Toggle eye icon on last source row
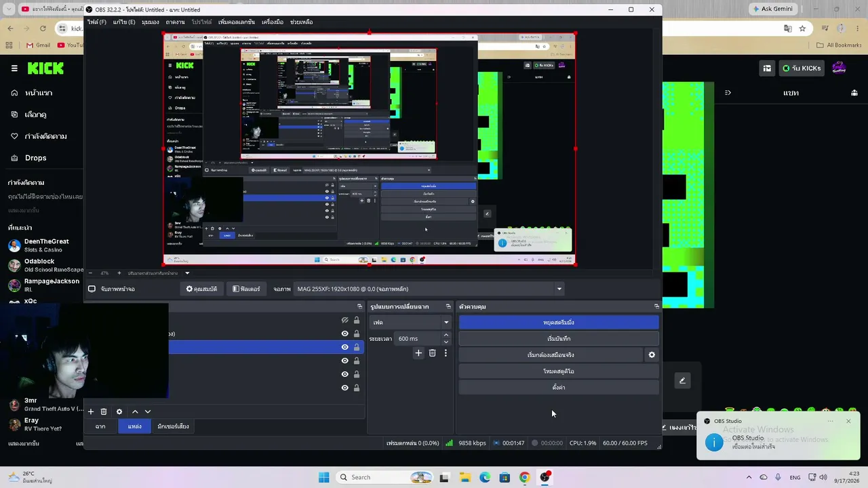 (344, 388)
